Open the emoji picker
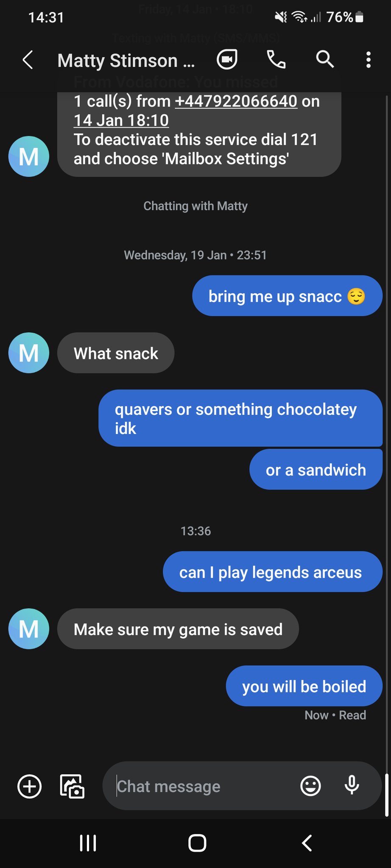Viewport: 391px width, 868px height. (310, 786)
